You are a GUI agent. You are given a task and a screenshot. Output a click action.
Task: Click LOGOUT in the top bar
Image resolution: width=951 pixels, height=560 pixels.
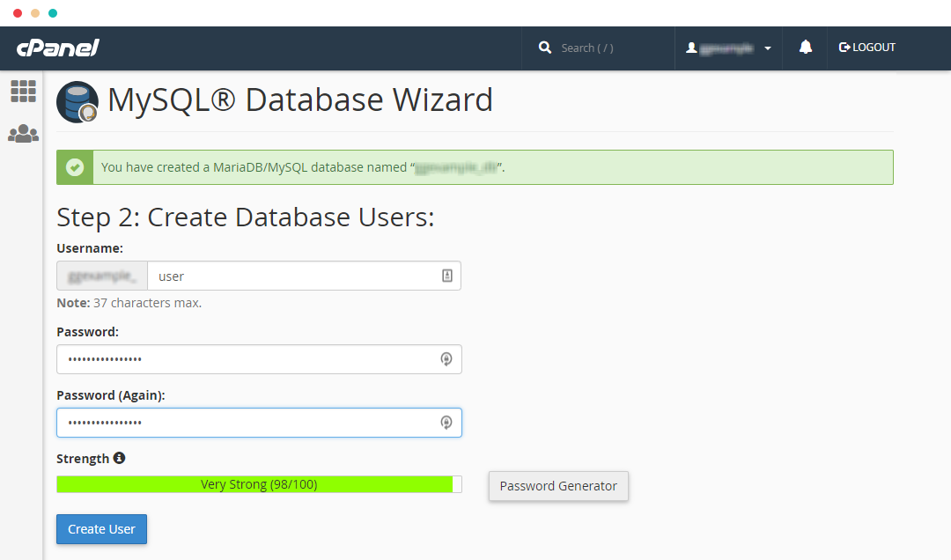866,48
